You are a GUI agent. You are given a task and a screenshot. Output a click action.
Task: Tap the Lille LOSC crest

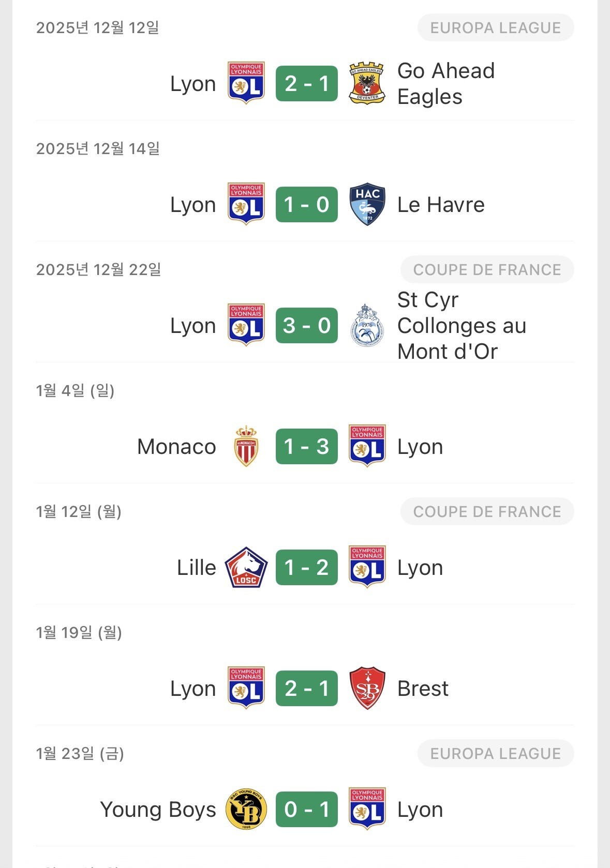tap(246, 567)
